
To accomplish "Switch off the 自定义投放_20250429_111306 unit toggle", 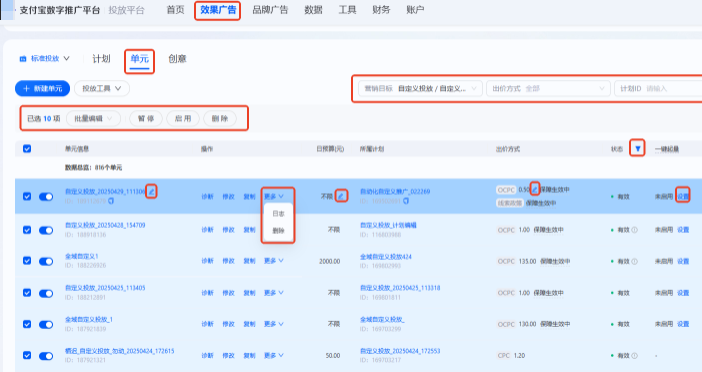I will point(46,197).
